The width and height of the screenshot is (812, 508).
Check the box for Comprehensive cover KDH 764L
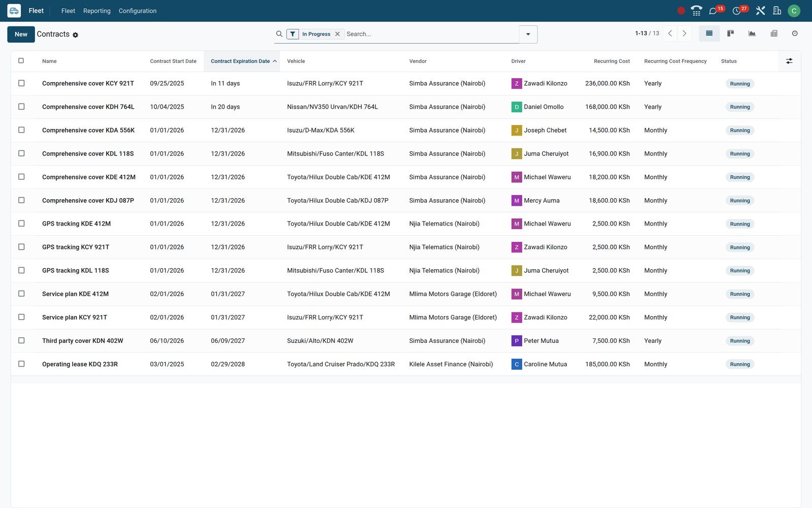[x=21, y=107]
